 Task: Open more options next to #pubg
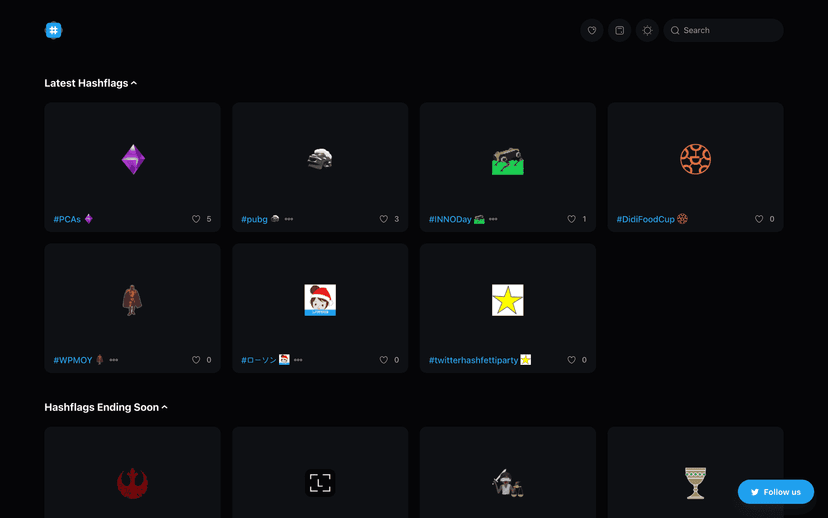click(x=289, y=219)
